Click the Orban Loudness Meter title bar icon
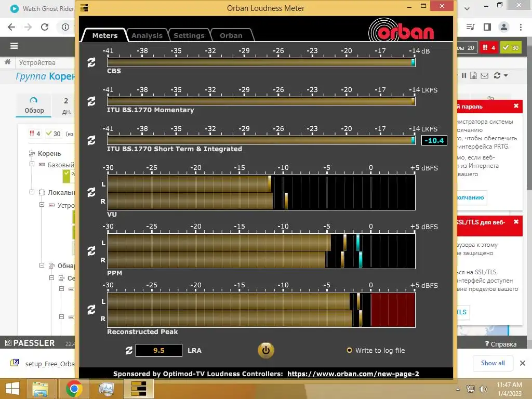The height and width of the screenshot is (399, 532). click(x=84, y=8)
